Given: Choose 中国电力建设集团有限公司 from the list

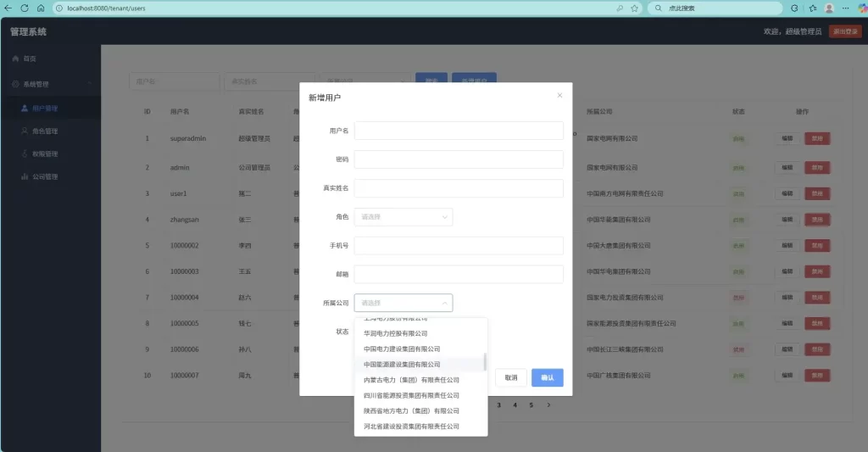Looking at the screenshot, I should (420, 349).
